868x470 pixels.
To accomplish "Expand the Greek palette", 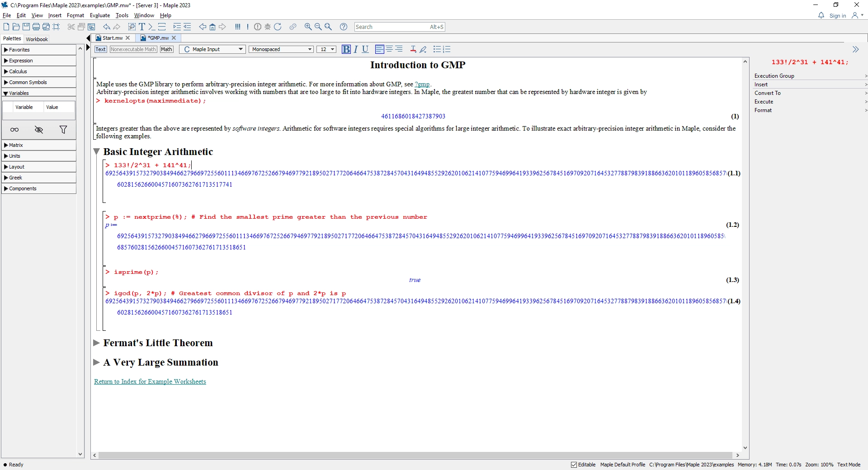I will tap(39, 178).
